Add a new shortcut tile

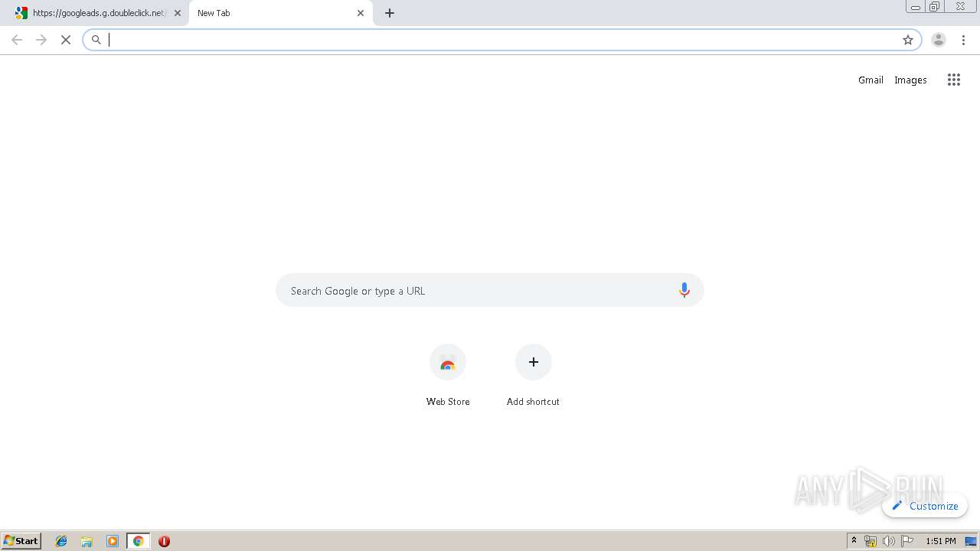[534, 375]
